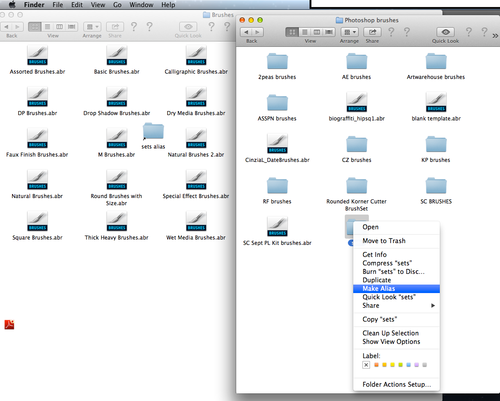The width and height of the screenshot is (500, 401).
Task: Select SC Sept PL Kit brushes.abr file
Action: coord(277,227)
